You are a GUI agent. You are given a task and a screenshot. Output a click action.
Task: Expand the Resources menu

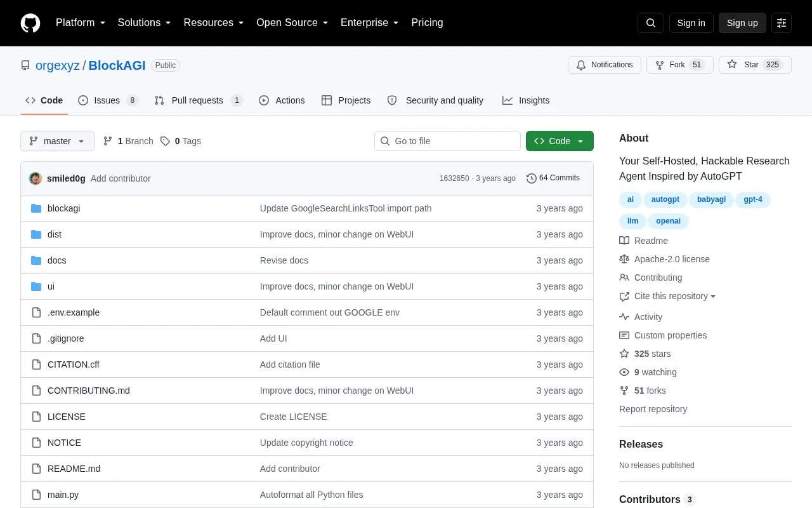pyautogui.click(x=214, y=23)
